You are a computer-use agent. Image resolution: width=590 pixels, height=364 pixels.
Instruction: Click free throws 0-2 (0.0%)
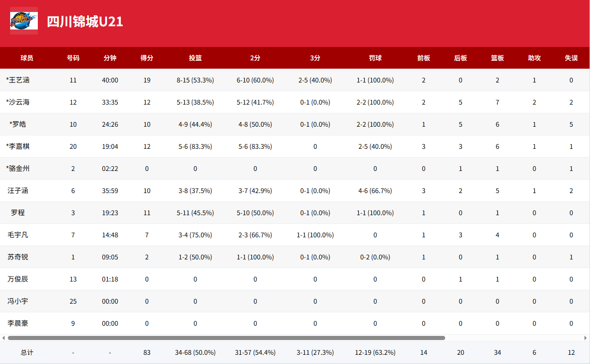pos(375,257)
